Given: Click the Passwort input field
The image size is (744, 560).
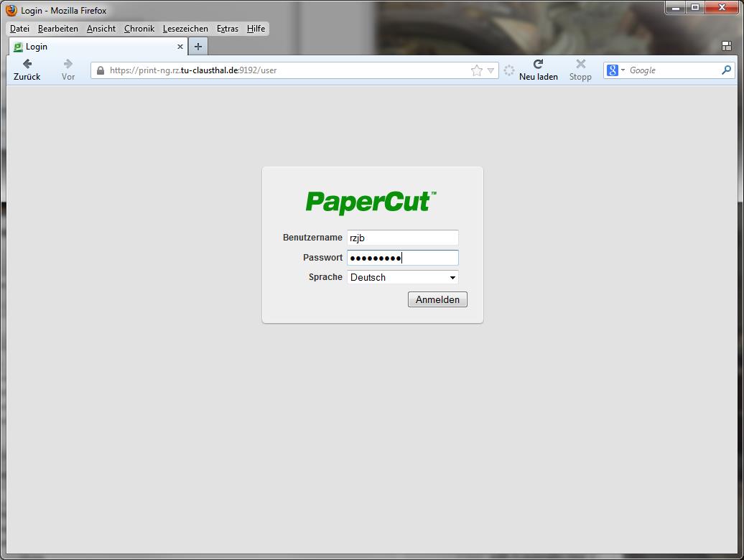Looking at the screenshot, I should pyautogui.click(x=402, y=258).
